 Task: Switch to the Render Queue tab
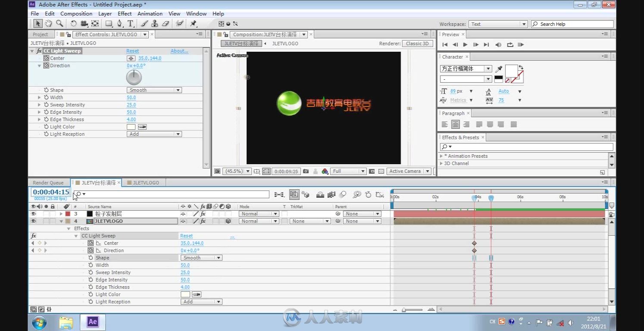(48, 183)
